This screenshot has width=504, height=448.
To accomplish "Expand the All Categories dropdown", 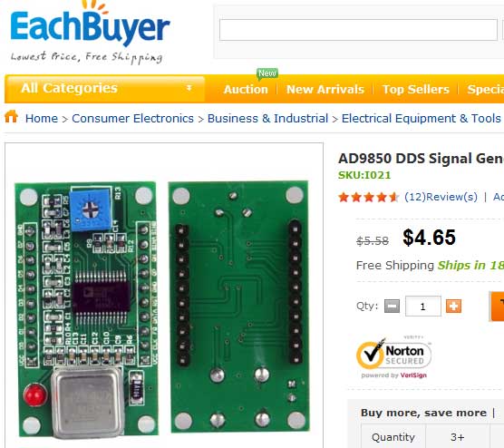I will point(105,88).
